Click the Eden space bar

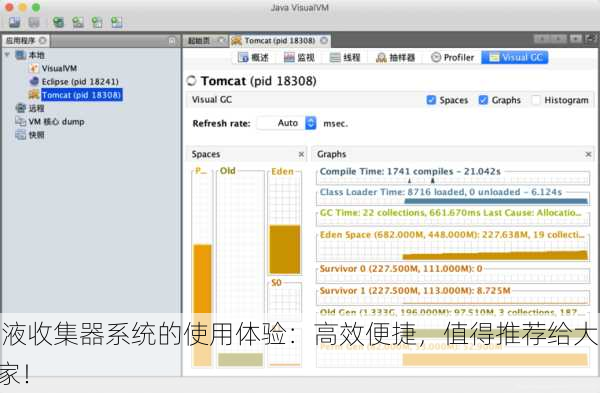[x=285, y=249]
